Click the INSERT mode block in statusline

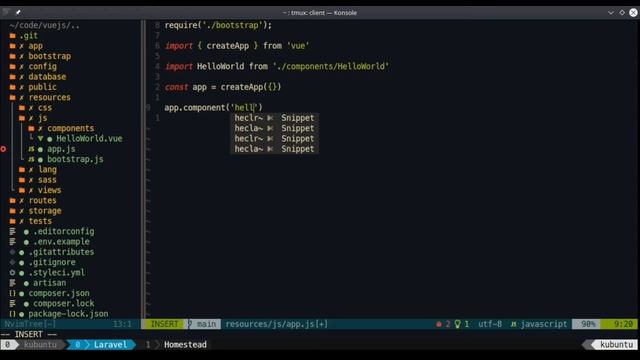(164, 324)
